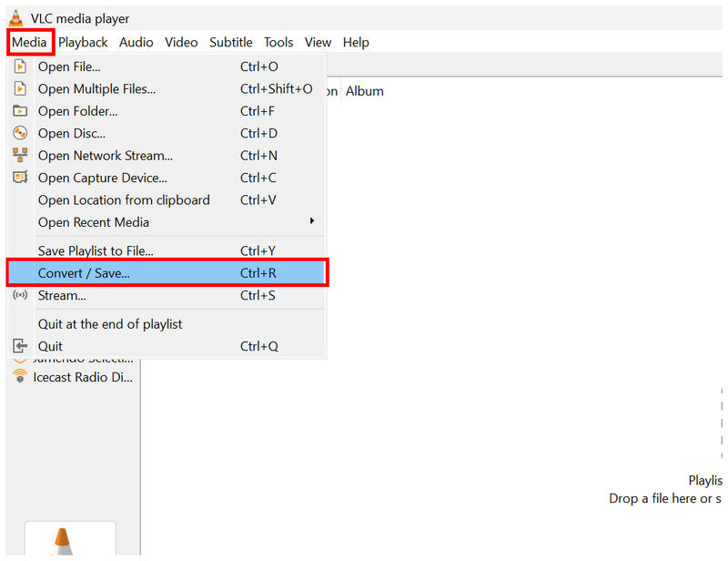The image size is (728, 561).
Task: Click the Open Disc icon
Action: (x=20, y=133)
